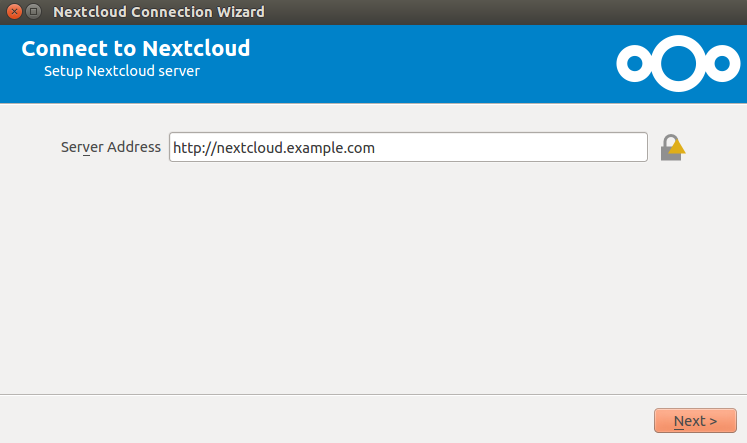The image size is (747, 443).
Task: Maximize the Connection Wizard window
Action: [33, 11]
